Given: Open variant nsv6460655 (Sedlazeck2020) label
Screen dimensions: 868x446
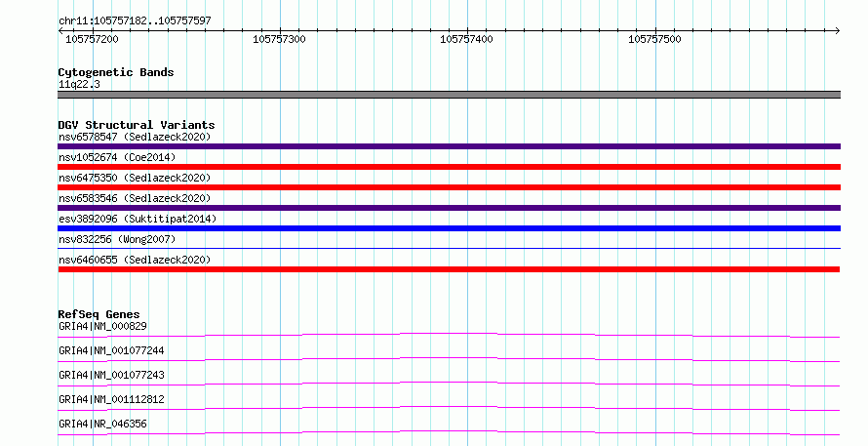Looking at the screenshot, I should (x=135, y=260).
